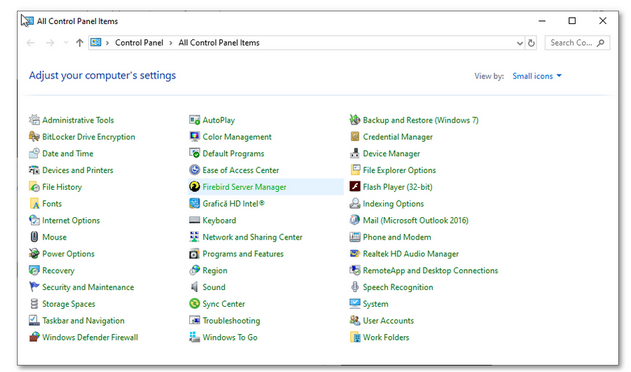Click the Fonts folder icon
The height and width of the screenshot is (372, 631).
35,204
